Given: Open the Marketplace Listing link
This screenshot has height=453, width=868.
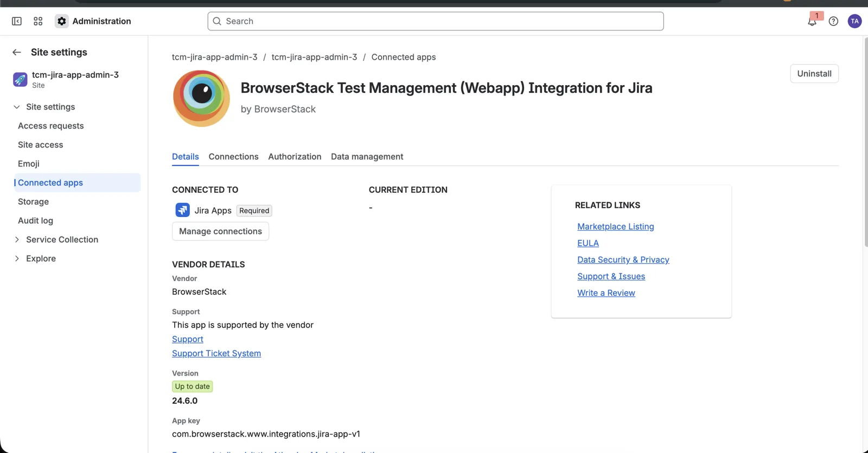Looking at the screenshot, I should tap(616, 227).
